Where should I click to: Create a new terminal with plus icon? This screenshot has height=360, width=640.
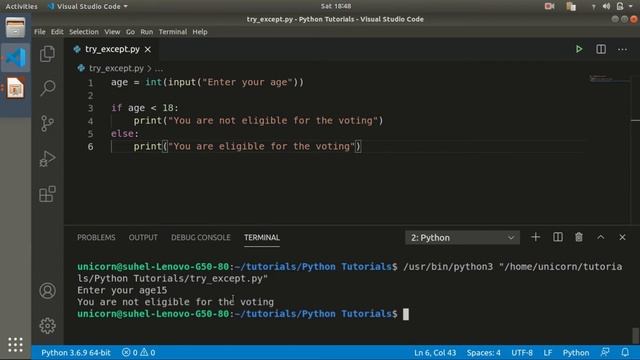click(x=536, y=237)
